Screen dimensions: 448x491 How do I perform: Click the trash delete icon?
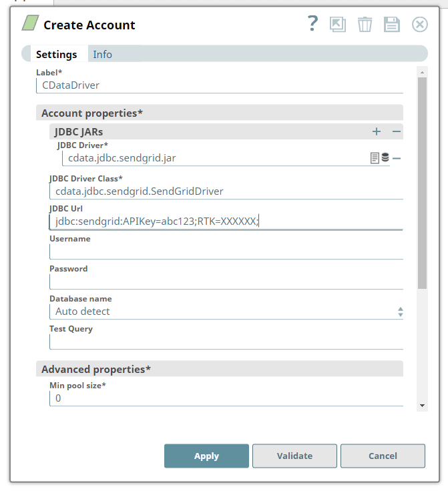(x=365, y=25)
